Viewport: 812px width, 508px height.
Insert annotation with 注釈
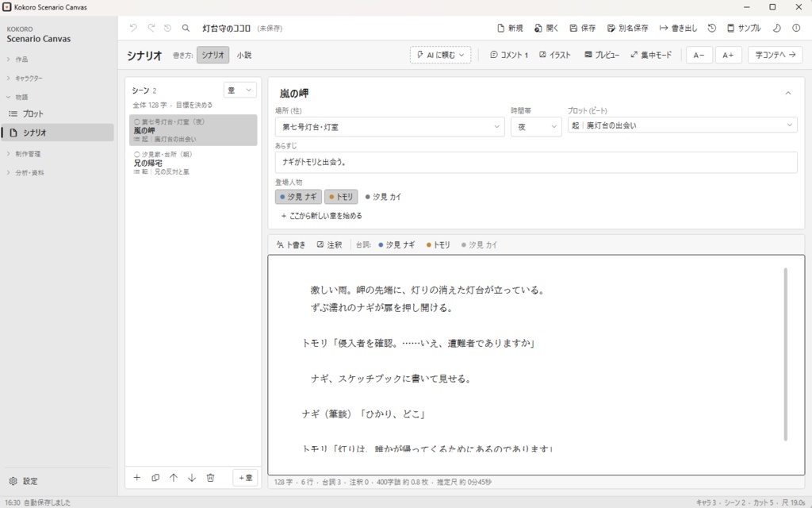click(x=329, y=244)
